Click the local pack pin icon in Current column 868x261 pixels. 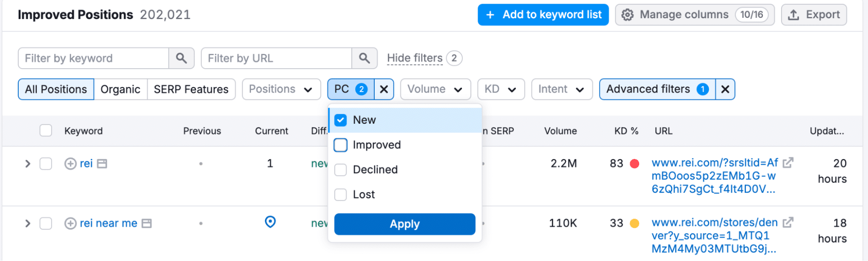tap(270, 222)
